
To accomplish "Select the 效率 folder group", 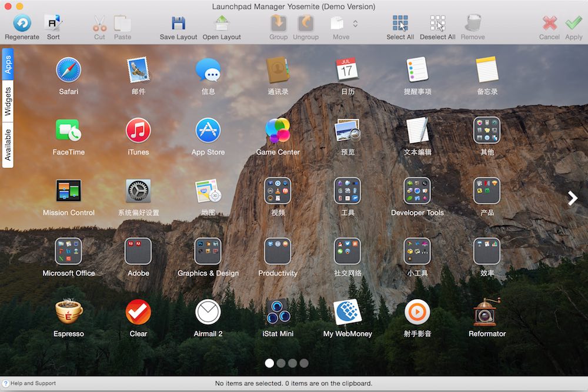I will 487,251.
